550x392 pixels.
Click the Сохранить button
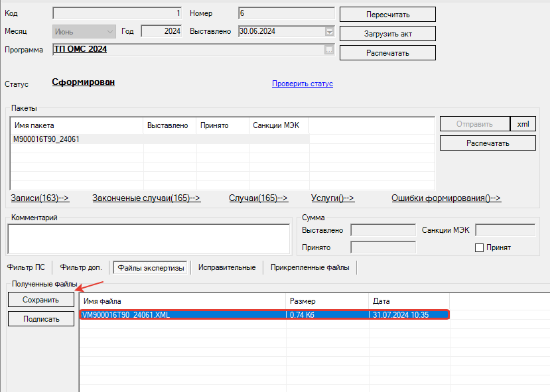tap(40, 300)
